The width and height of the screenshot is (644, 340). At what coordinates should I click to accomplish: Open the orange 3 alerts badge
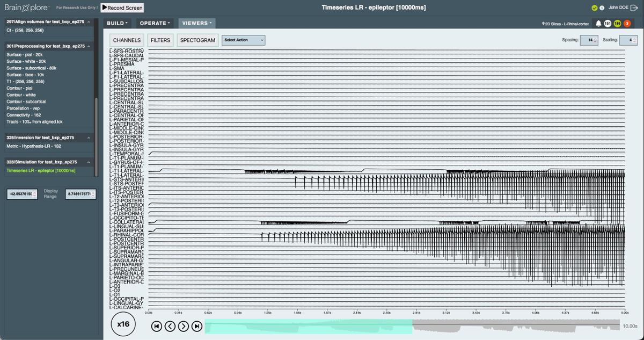click(627, 24)
